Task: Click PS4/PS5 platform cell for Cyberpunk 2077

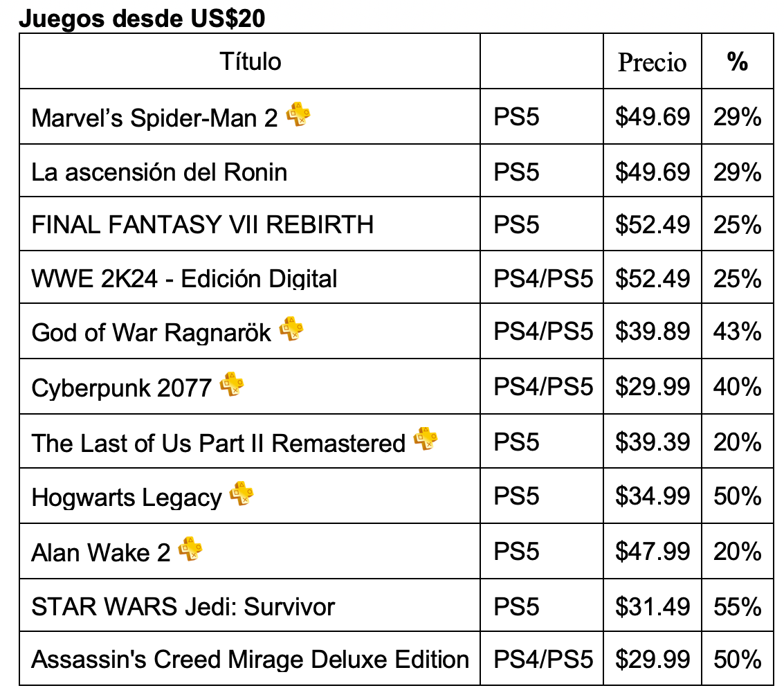Action: click(543, 386)
